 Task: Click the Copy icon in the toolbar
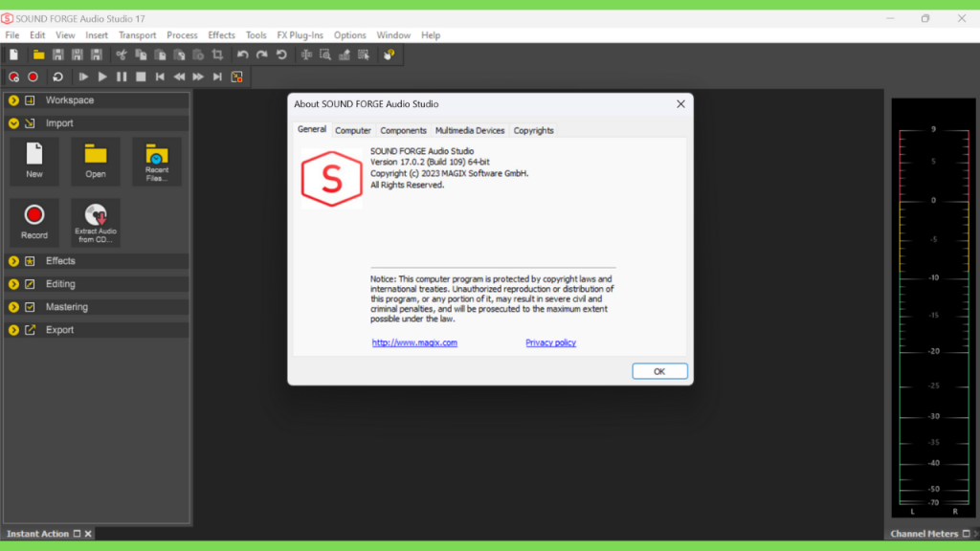tap(141, 55)
